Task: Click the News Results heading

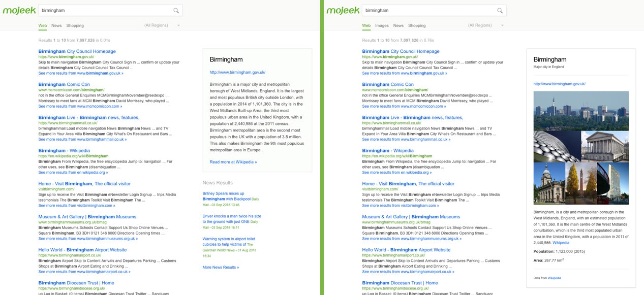Action: (x=218, y=183)
